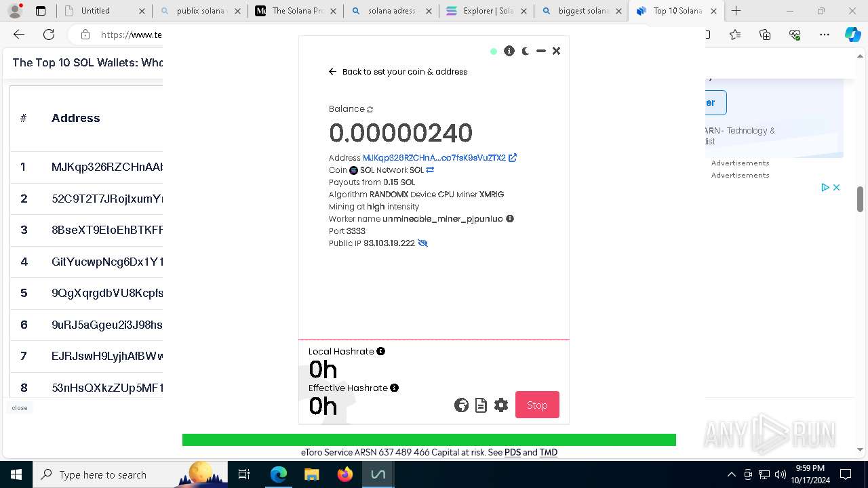868x488 pixels.
Task: Select wallet row 5 address 9QgXqrgdbVU8Kcpfs
Action: 106,293
